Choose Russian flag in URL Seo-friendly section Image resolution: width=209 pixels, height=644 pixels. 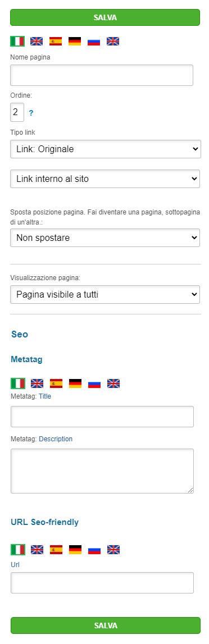tap(94, 550)
